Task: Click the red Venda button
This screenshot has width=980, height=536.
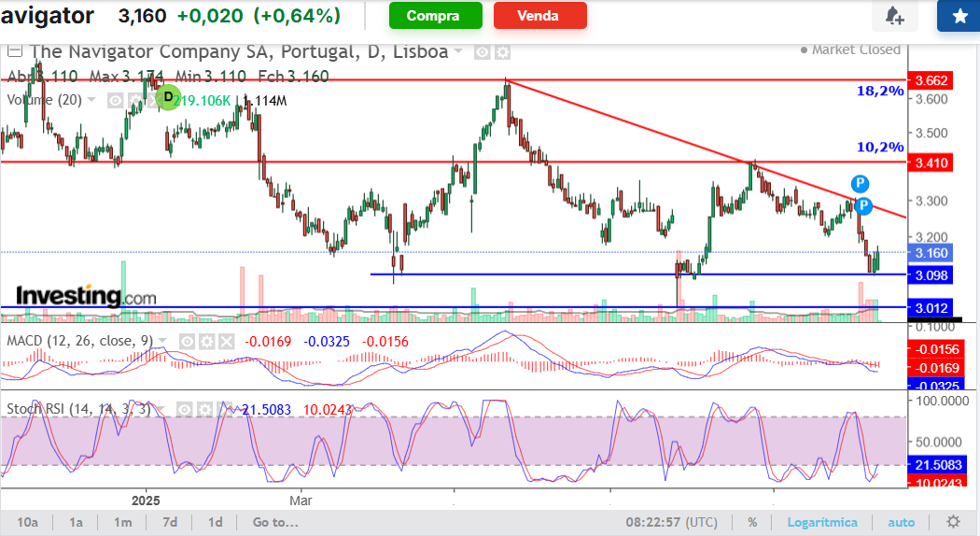Action: pyautogui.click(x=540, y=16)
